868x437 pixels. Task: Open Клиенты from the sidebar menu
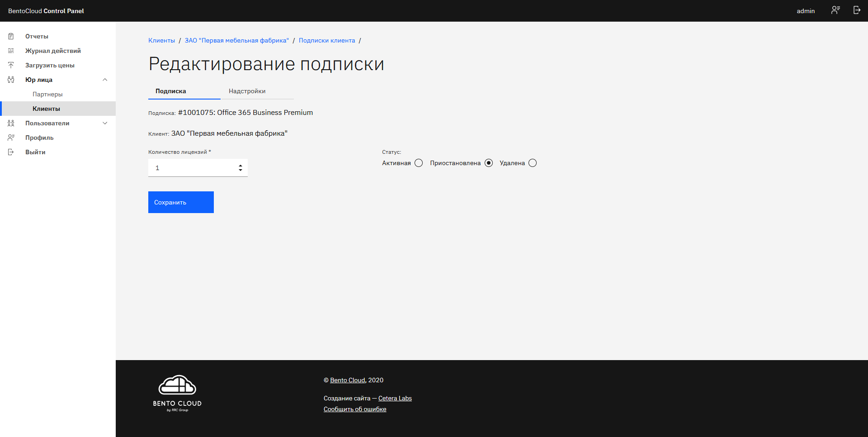[46, 109]
